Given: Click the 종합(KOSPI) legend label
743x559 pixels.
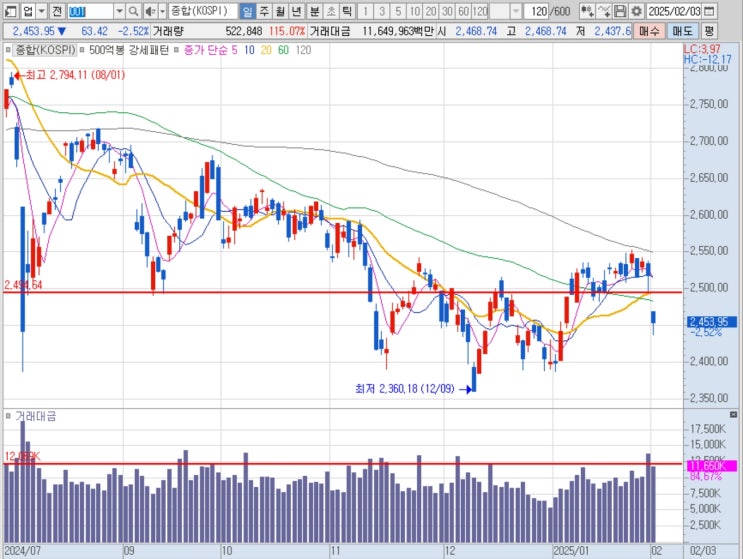Looking at the screenshot, I should coord(45,50).
